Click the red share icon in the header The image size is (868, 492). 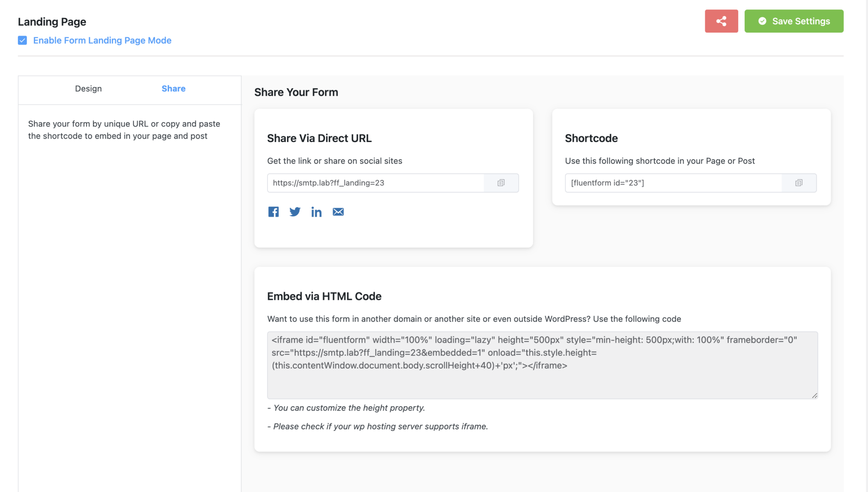pos(721,21)
